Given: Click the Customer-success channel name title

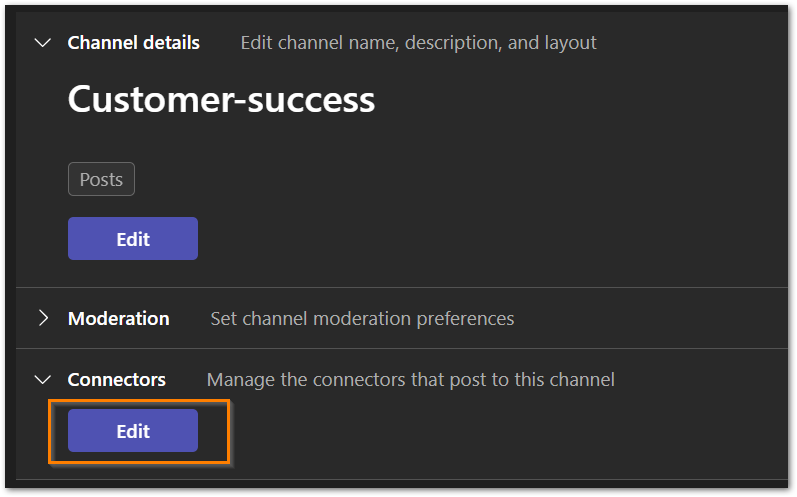Looking at the screenshot, I should (221, 99).
